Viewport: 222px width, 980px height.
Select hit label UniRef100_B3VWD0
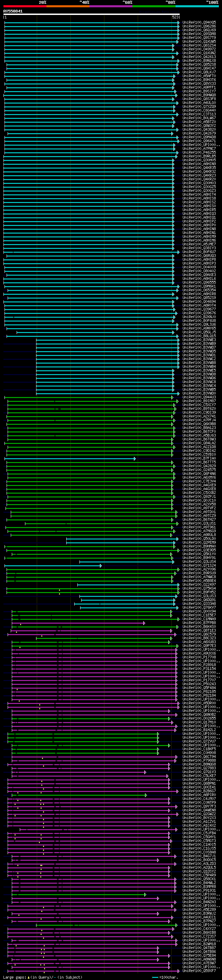[199, 394]
